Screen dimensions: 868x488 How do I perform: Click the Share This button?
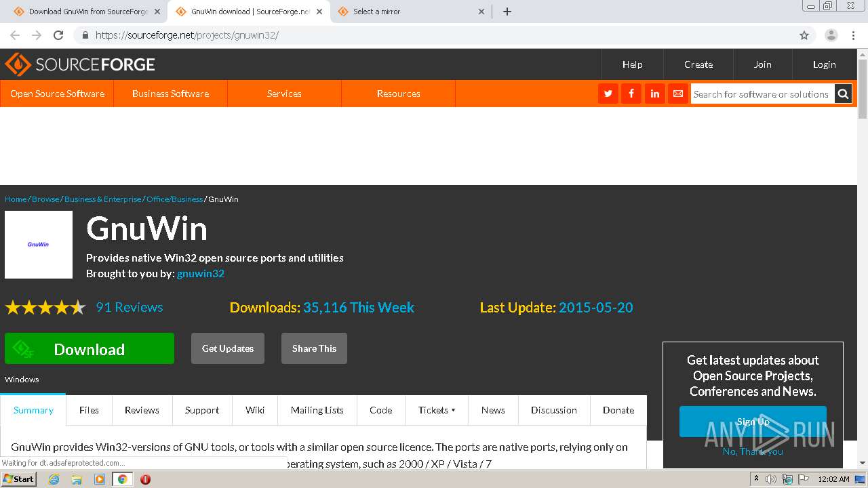pyautogui.click(x=314, y=348)
